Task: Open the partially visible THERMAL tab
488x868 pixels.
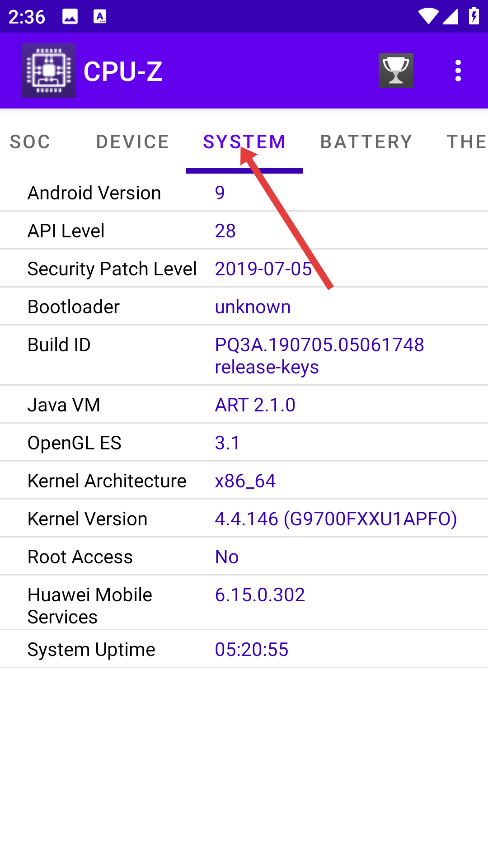Action: pyautogui.click(x=467, y=142)
